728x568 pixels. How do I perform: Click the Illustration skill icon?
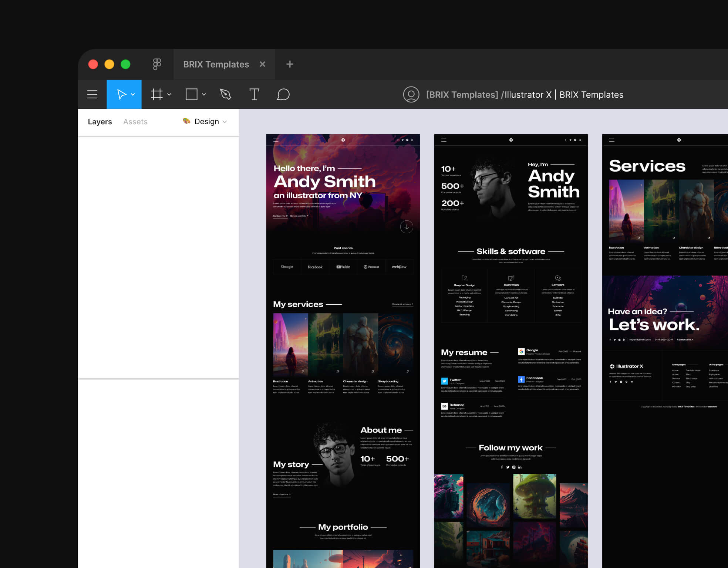coord(511,278)
